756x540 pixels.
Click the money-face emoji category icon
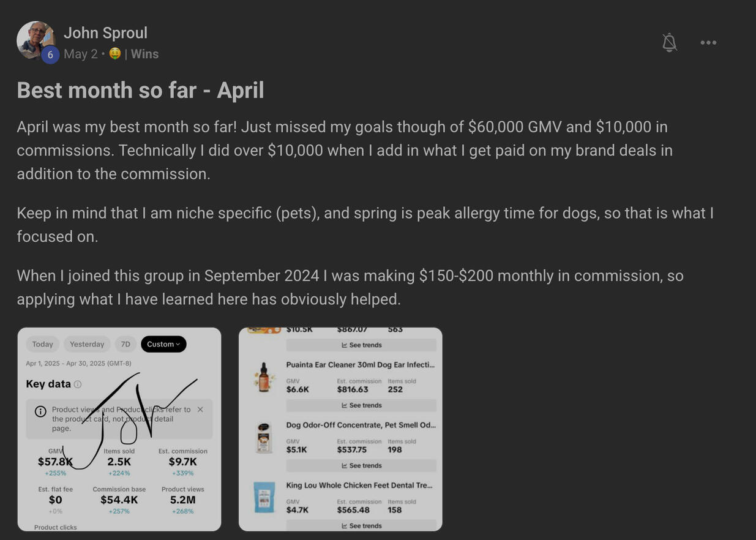114,54
